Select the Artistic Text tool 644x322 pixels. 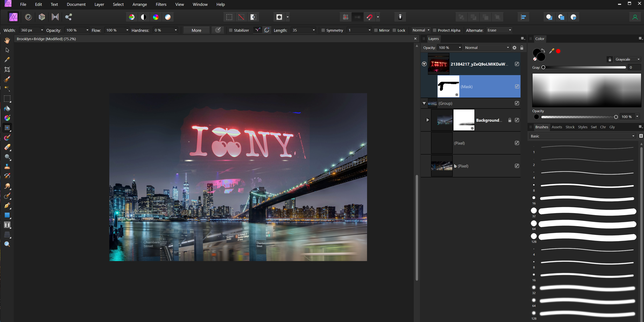(7, 225)
